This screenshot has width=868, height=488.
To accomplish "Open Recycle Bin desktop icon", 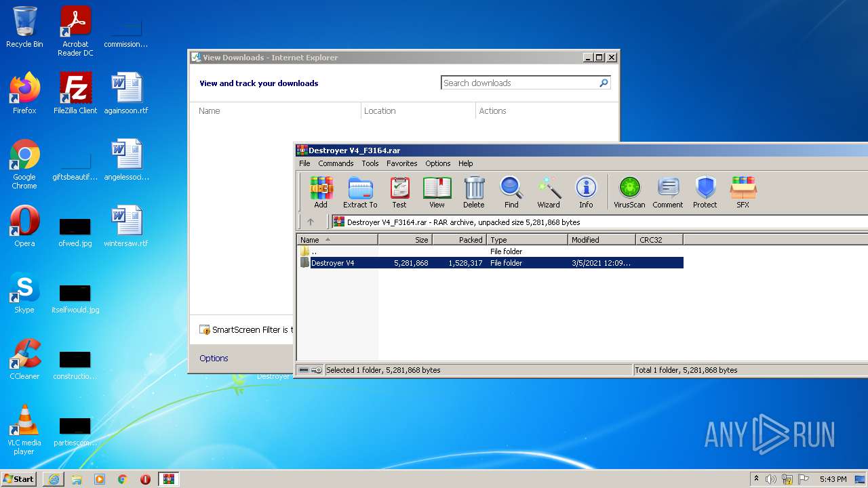I will click(24, 27).
